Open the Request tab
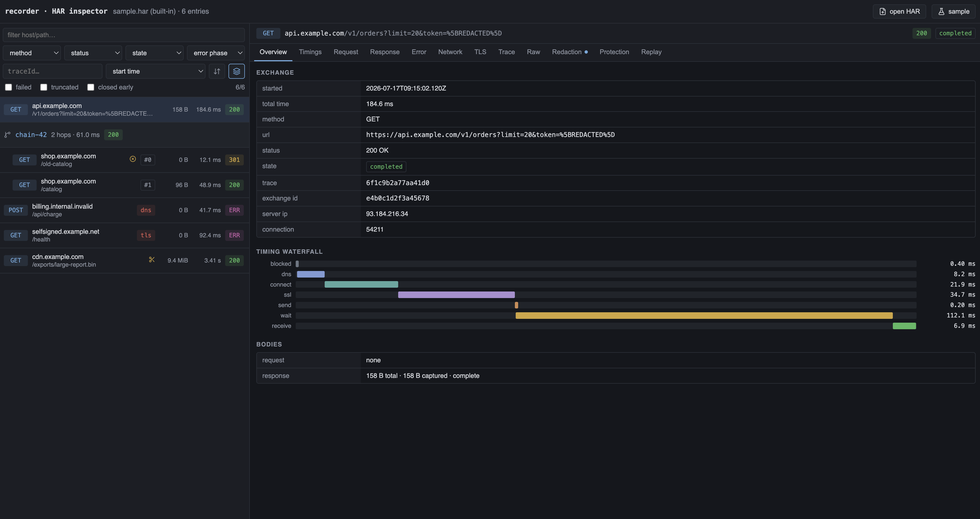Screen dimensions: 980x519 click(x=346, y=52)
